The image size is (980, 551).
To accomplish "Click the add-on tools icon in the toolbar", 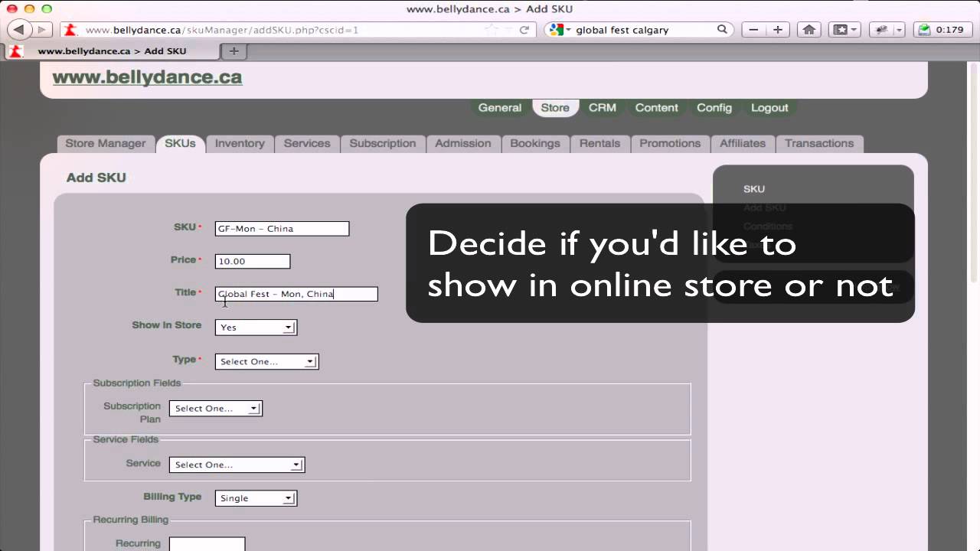I will [x=882, y=30].
